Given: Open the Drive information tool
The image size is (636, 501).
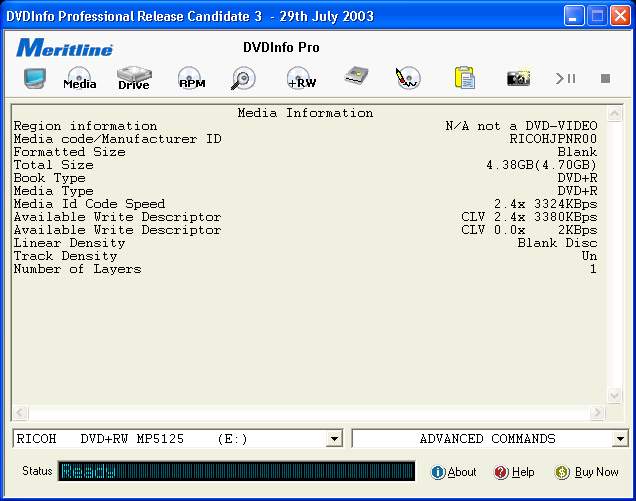Looking at the screenshot, I should click(134, 78).
